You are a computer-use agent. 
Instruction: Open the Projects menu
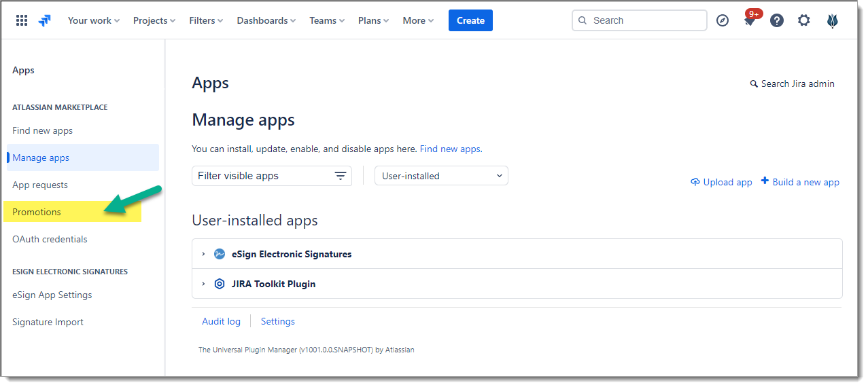pos(154,20)
